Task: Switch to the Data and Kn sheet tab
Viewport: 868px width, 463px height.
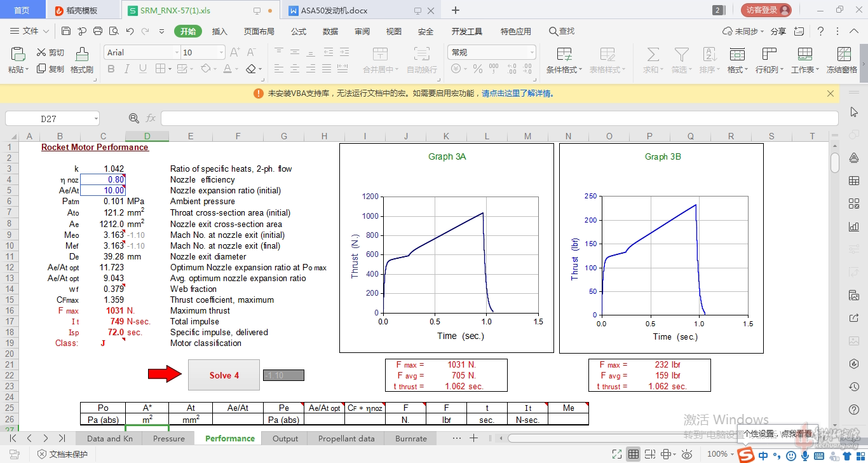Action: (110, 438)
